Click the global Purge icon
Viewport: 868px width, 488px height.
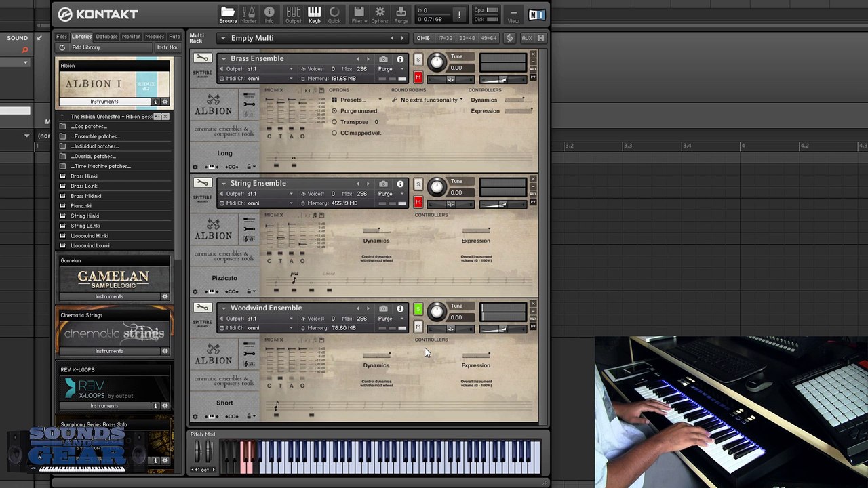pyautogui.click(x=401, y=14)
